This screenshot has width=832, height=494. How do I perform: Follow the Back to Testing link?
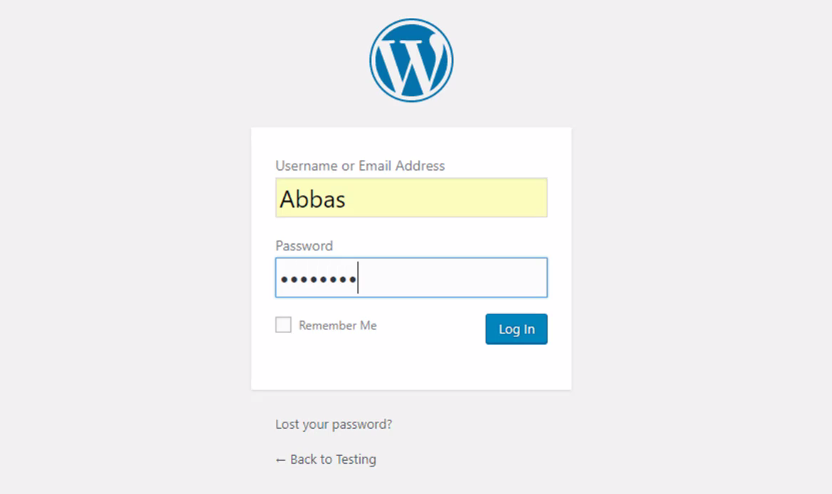pos(326,459)
